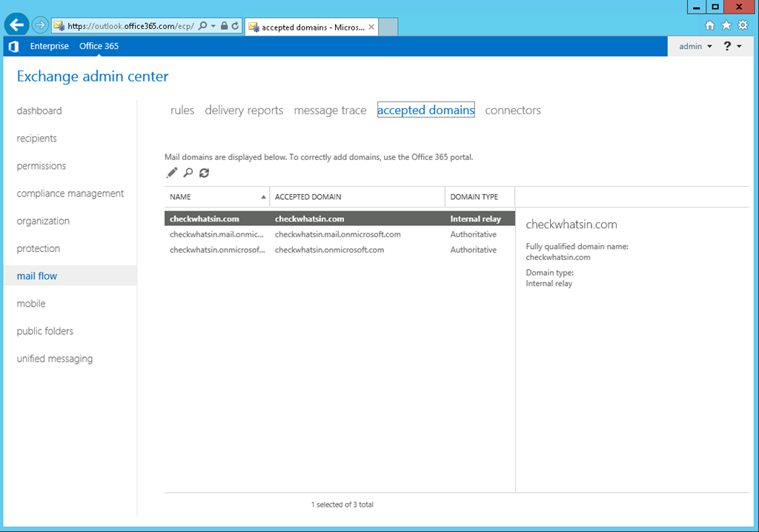Expand the help dropdown arrow
Image resolution: width=759 pixels, height=532 pixels.
[x=739, y=47]
